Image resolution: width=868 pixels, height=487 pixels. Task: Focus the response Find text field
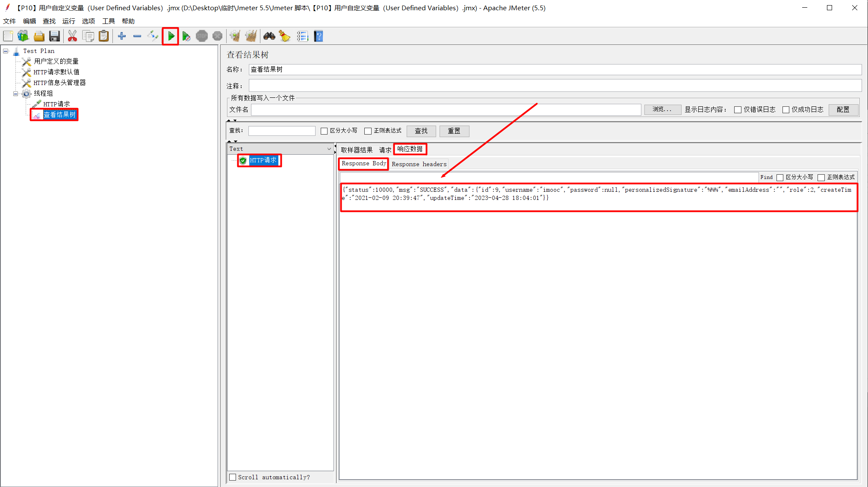click(549, 177)
